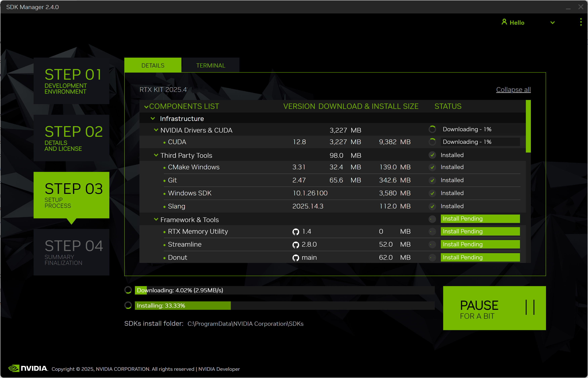Select the DETAILS tab
The height and width of the screenshot is (378, 588).
[153, 65]
